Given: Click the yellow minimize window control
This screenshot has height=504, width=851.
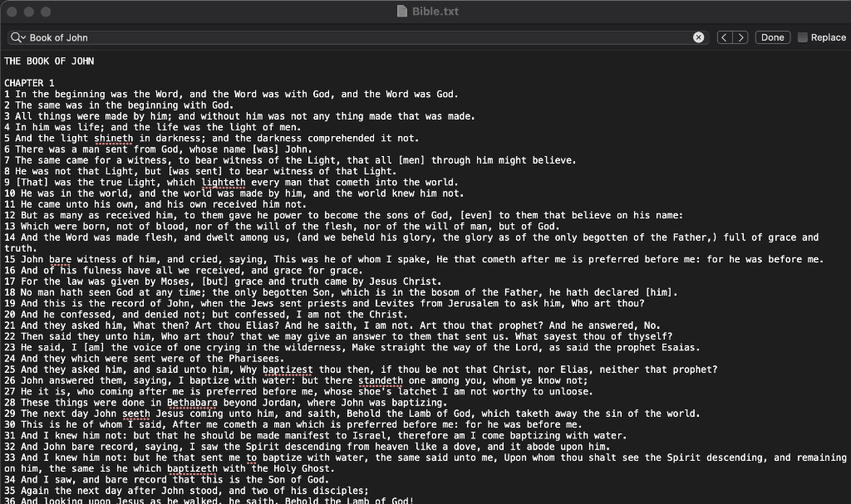Looking at the screenshot, I should pyautogui.click(x=31, y=12).
